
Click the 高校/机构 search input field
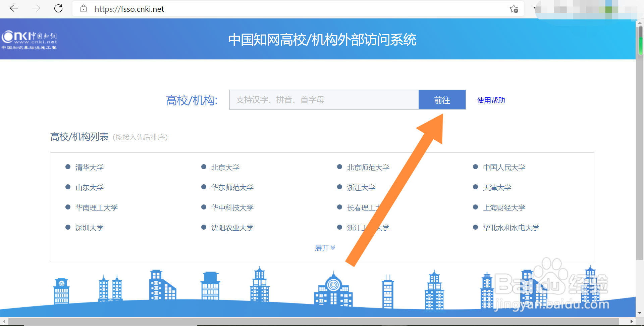[324, 100]
